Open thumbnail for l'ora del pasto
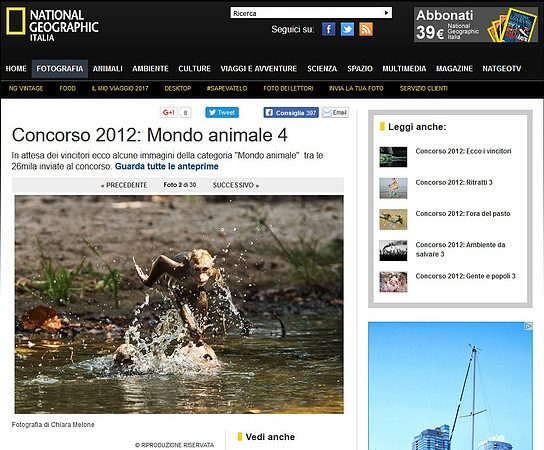 [393, 219]
